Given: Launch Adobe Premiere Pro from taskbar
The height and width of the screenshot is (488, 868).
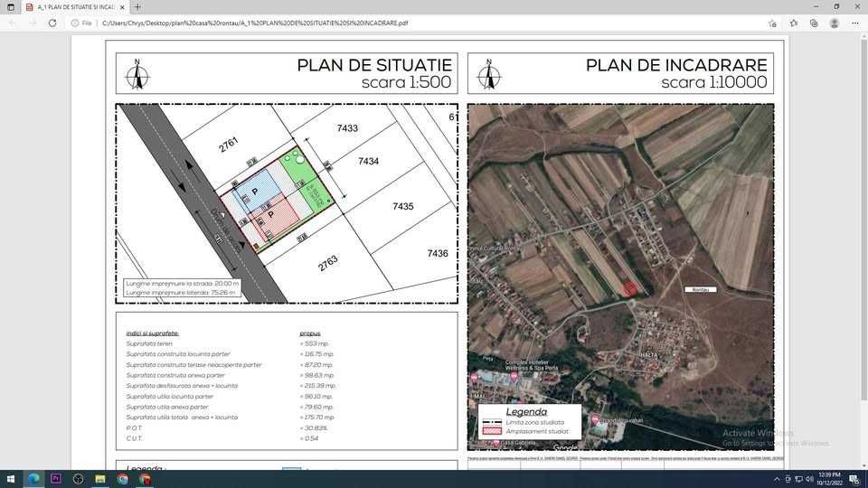Looking at the screenshot, I should [x=56, y=479].
